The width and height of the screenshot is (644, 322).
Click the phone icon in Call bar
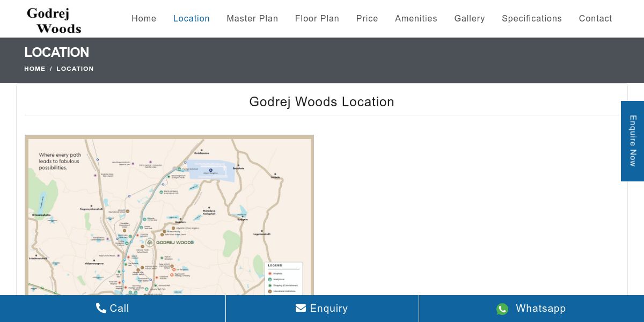(x=101, y=308)
